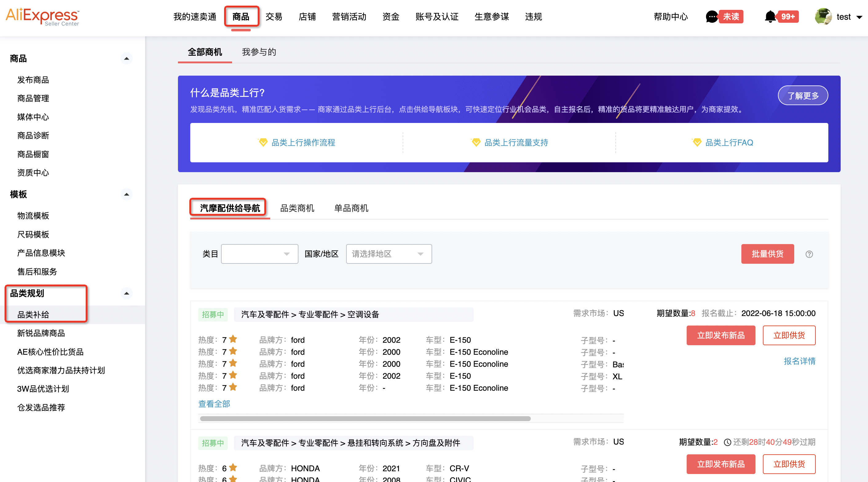
Task: Click the star in first ford E-150 row
Action: point(233,339)
